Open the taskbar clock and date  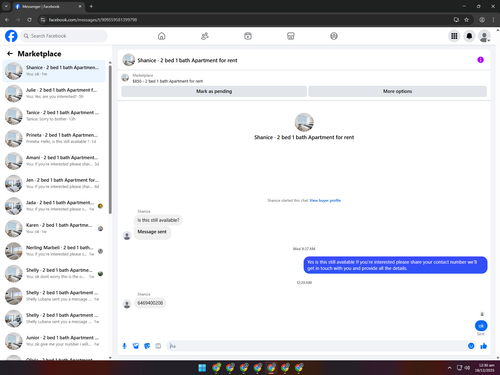point(486,368)
